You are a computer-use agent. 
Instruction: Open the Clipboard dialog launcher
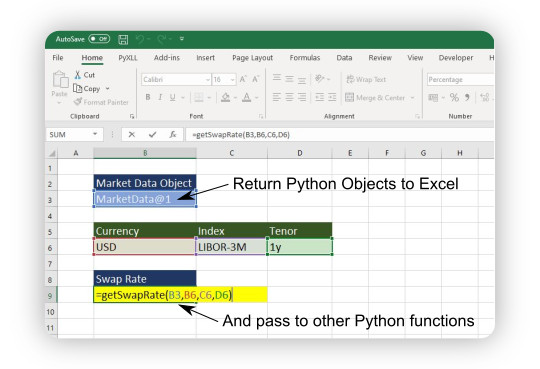[132, 117]
